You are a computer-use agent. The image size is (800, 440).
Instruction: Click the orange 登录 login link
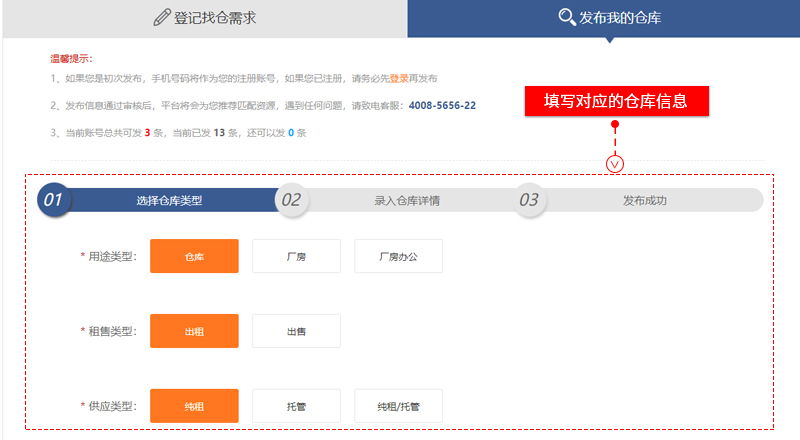click(x=399, y=78)
